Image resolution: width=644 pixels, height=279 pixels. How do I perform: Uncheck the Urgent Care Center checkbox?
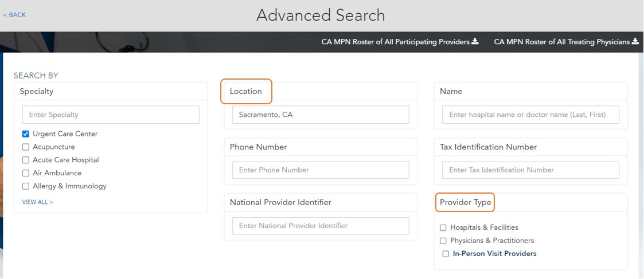click(26, 134)
